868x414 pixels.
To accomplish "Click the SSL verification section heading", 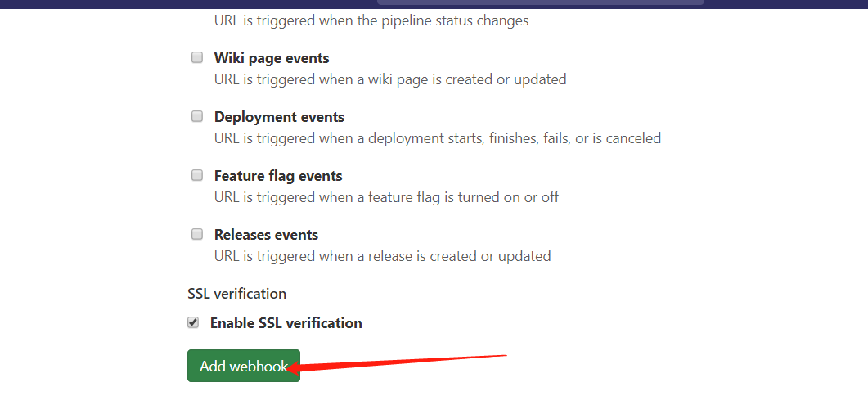I will coord(236,294).
